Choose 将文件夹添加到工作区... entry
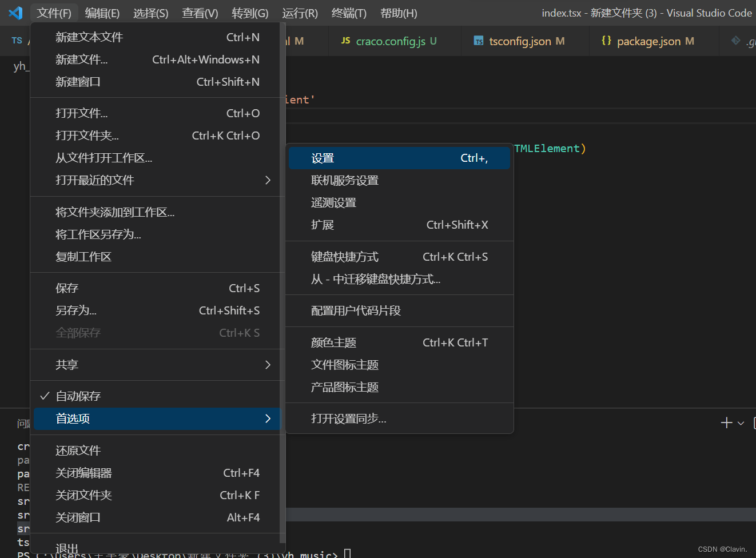756x558 pixels. 157,212
